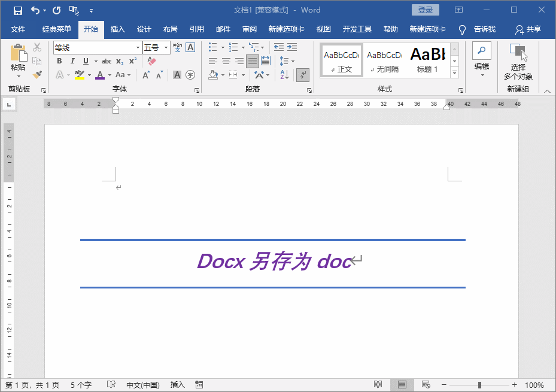The width and height of the screenshot is (556, 392).
Task: Center align the paragraph
Action: click(x=226, y=61)
